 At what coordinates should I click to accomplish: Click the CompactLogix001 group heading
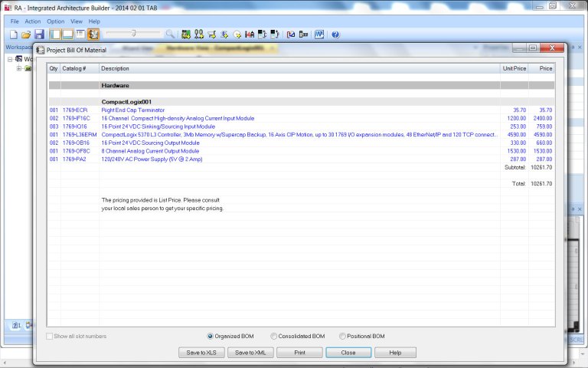(x=126, y=102)
